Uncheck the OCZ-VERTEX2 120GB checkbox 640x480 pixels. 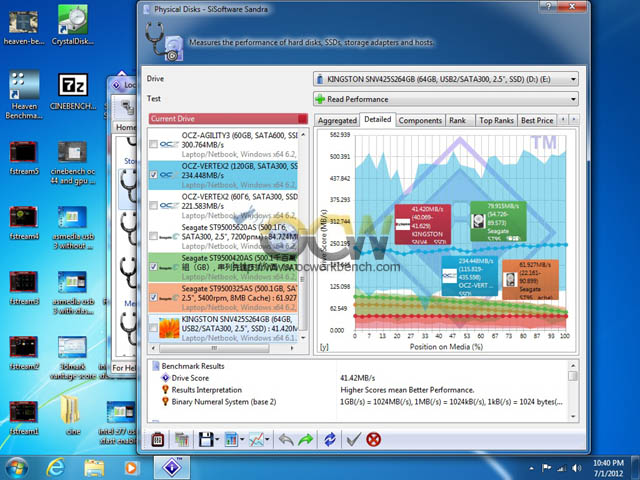[153, 175]
